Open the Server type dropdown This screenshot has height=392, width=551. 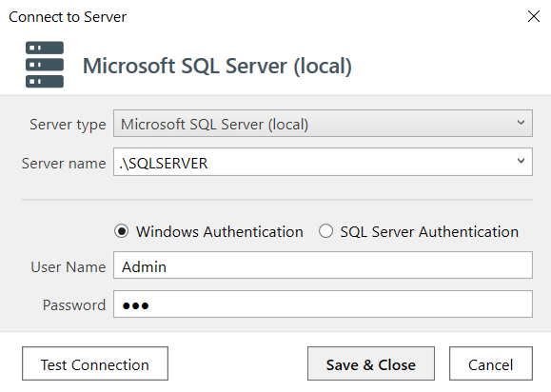323,124
